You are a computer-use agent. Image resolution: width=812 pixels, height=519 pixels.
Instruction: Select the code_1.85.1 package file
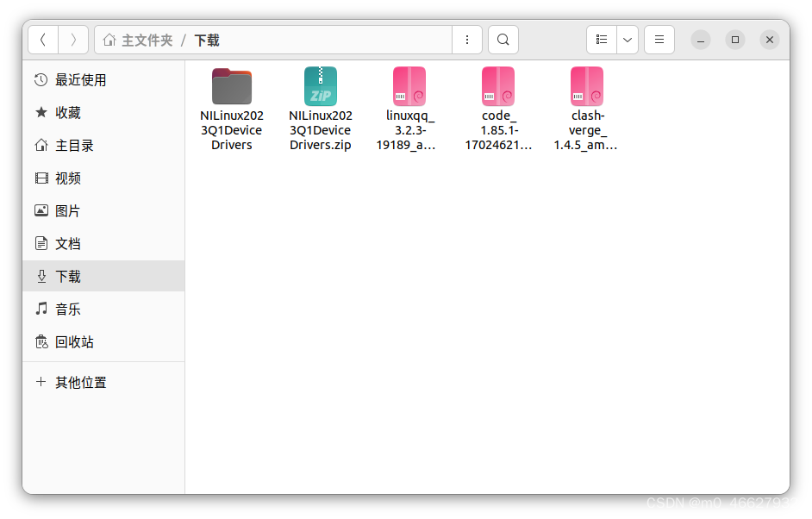point(498,86)
